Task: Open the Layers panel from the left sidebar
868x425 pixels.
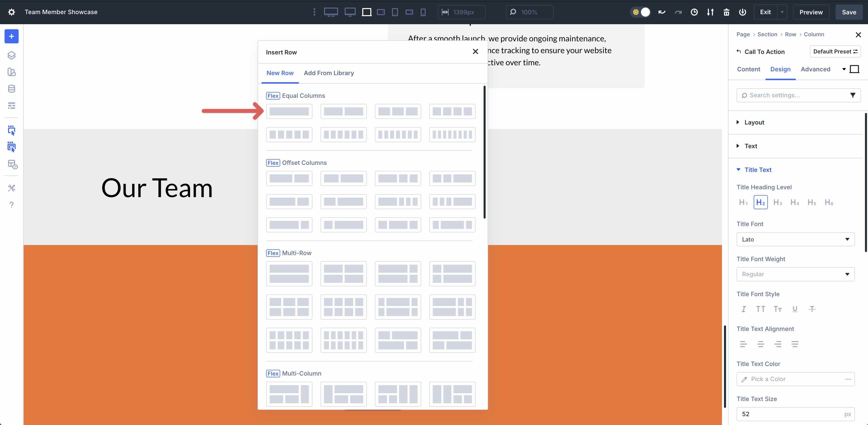Action: click(x=12, y=55)
